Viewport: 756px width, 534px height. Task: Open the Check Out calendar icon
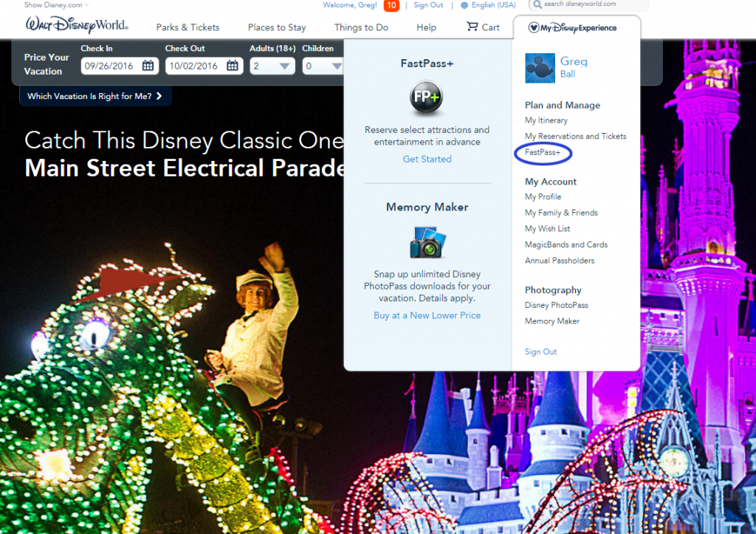click(x=233, y=66)
